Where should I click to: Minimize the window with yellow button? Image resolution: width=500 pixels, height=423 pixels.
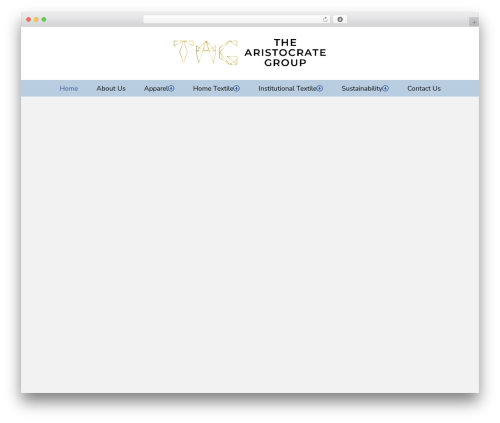(x=36, y=19)
